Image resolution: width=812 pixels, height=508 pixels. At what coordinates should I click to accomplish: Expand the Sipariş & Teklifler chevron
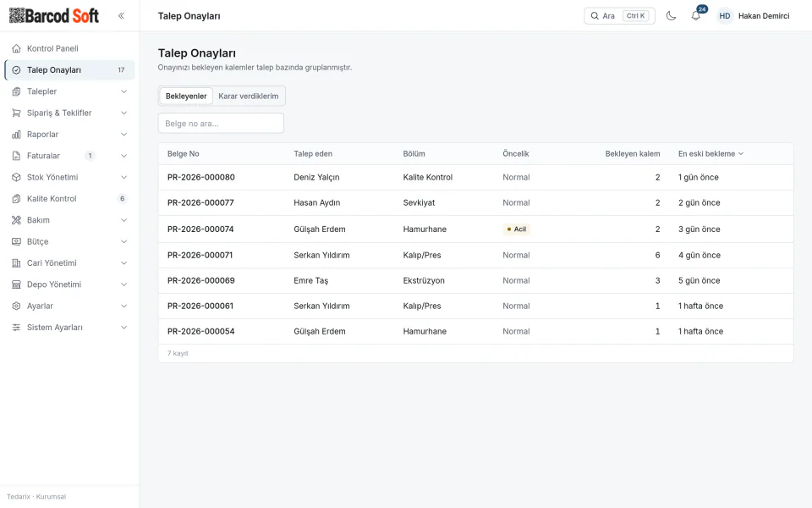pyautogui.click(x=123, y=113)
